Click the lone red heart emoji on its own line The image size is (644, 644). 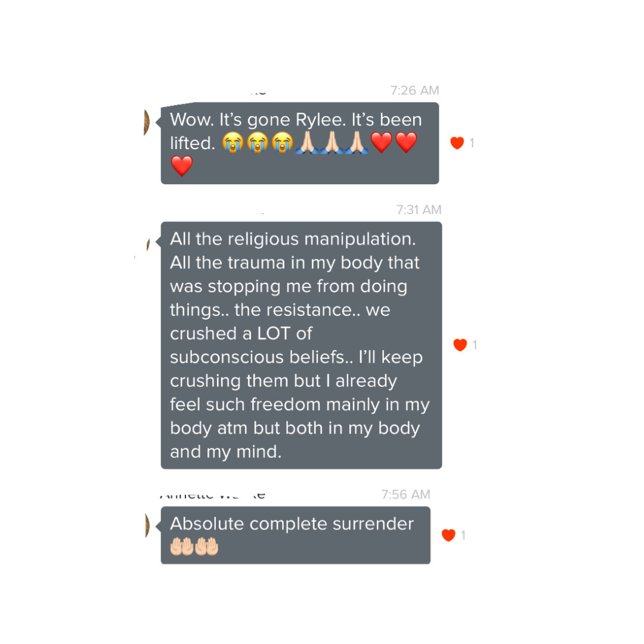[x=181, y=166]
